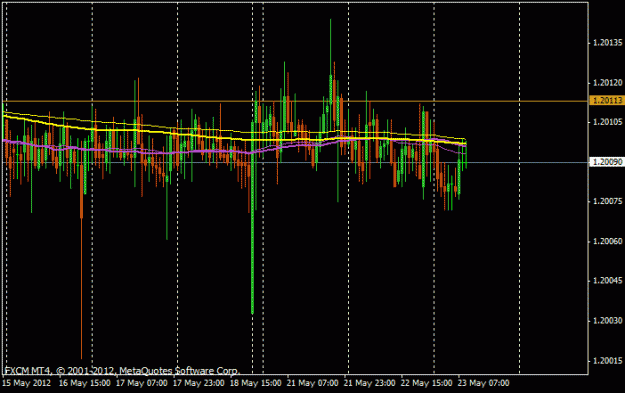The image size is (625, 393).
Task: Select the orange horizontal line at 1.20113
Action: point(295,101)
